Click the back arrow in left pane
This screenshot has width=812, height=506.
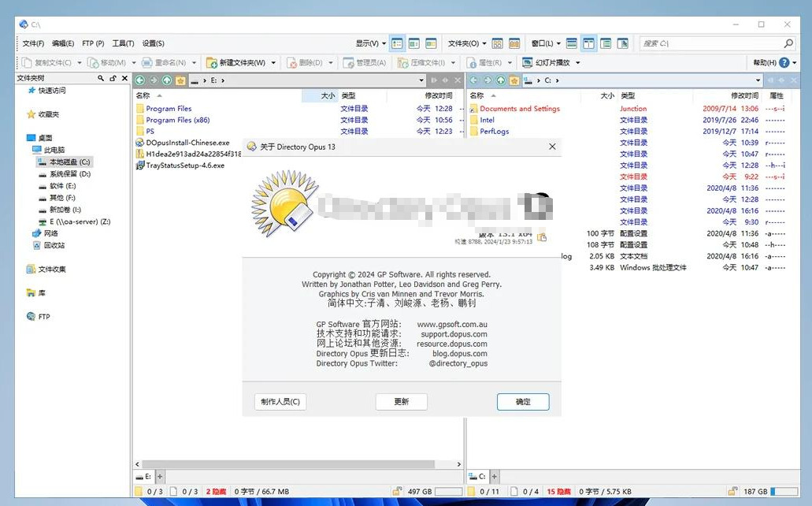(x=140, y=80)
